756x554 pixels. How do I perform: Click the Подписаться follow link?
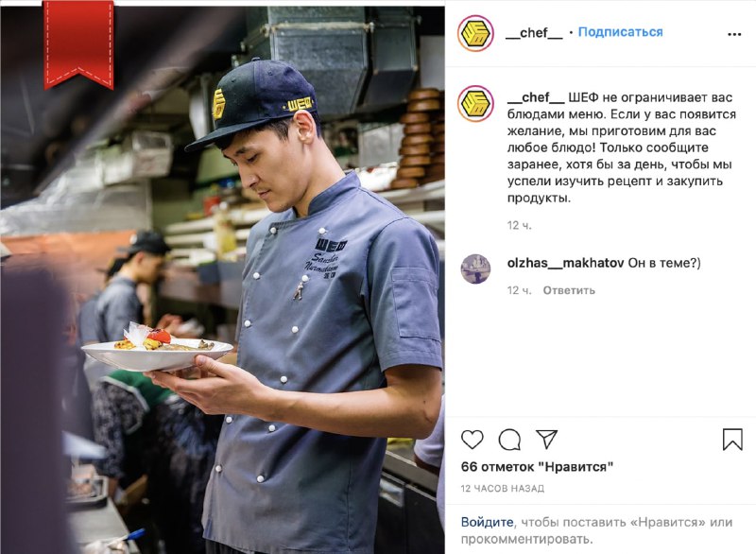pyautogui.click(x=620, y=32)
